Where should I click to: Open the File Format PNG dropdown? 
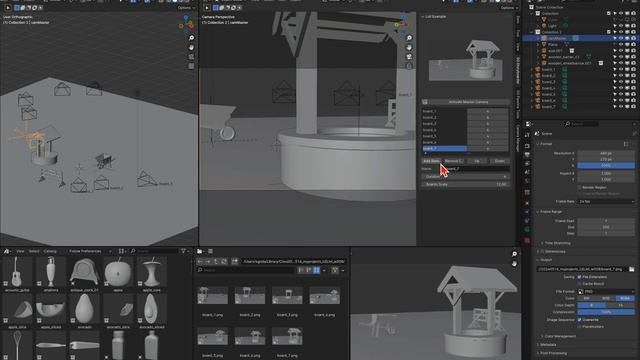click(x=606, y=291)
